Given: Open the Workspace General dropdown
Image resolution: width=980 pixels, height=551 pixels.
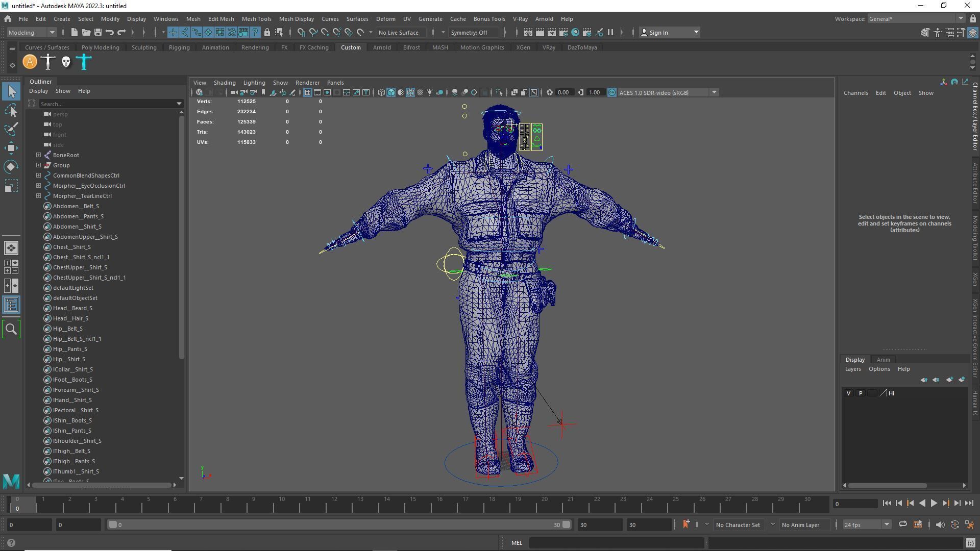Looking at the screenshot, I should [x=916, y=19].
